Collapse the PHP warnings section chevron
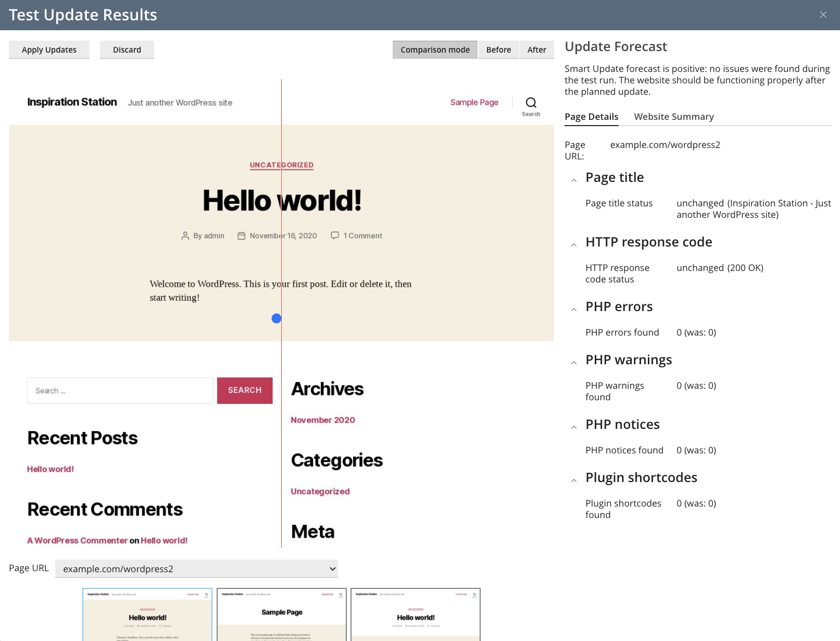This screenshot has width=840, height=641. tap(574, 363)
